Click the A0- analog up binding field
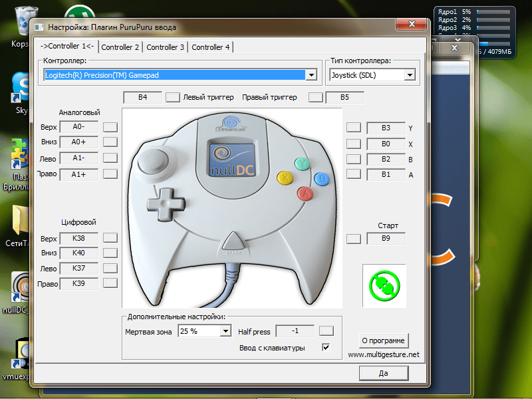The image size is (532, 399). 78,127
